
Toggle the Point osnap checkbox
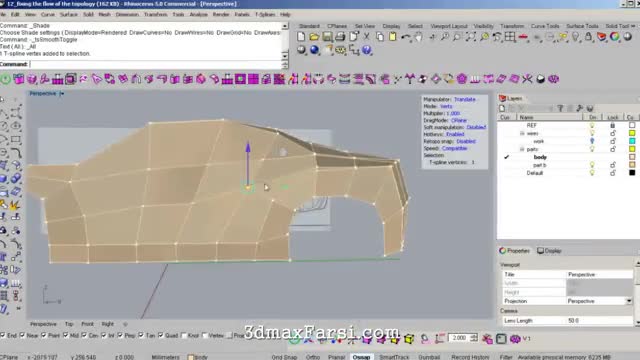point(44,335)
